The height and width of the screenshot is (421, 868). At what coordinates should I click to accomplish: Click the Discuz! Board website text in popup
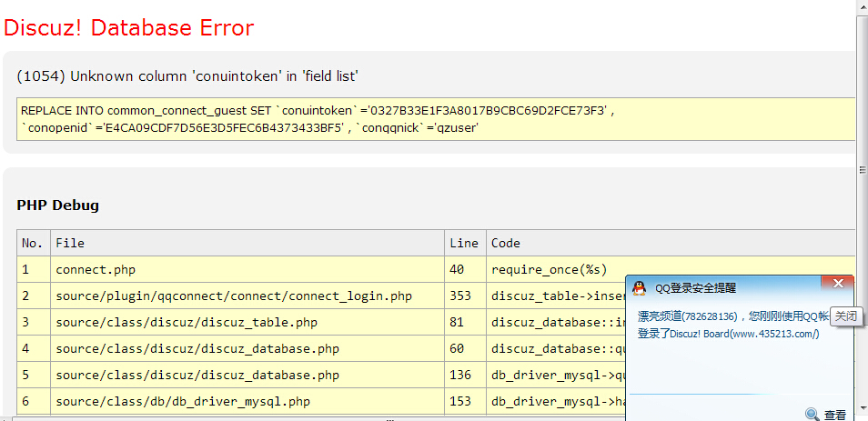(742, 334)
